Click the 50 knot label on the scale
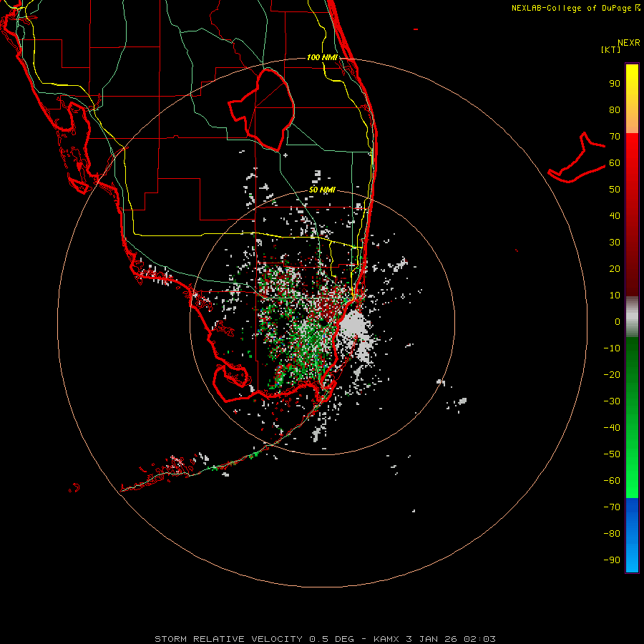Image resolution: width=644 pixels, height=644 pixels. tap(615, 190)
